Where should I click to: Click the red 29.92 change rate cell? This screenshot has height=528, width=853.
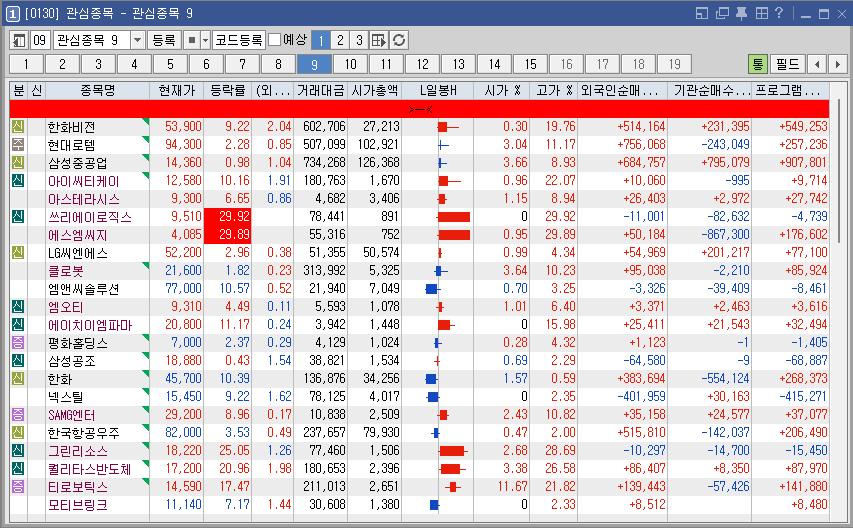(x=227, y=217)
